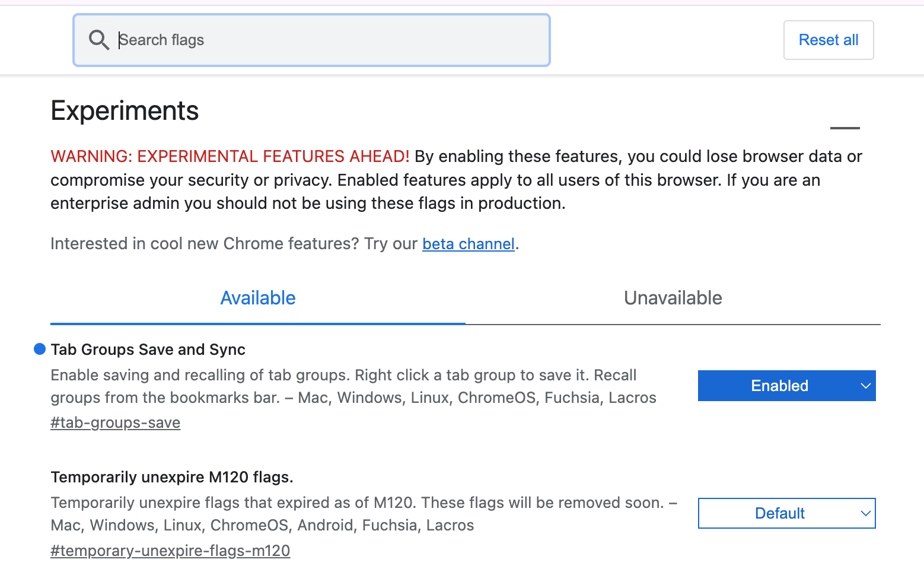The height and width of the screenshot is (572, 924).
Task: Click the chevron arrow on Default dropdown
Action: pyautogui.click(x=865, y=513)
